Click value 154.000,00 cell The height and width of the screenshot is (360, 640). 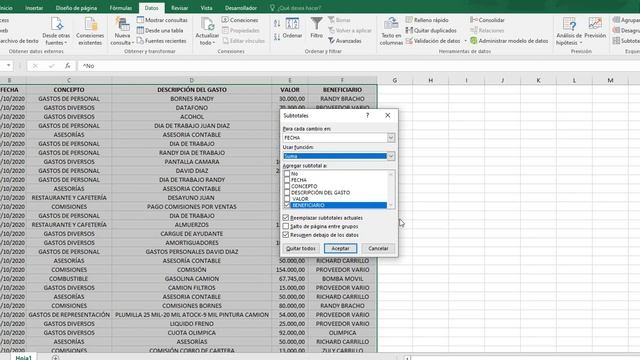pos(290,270)
